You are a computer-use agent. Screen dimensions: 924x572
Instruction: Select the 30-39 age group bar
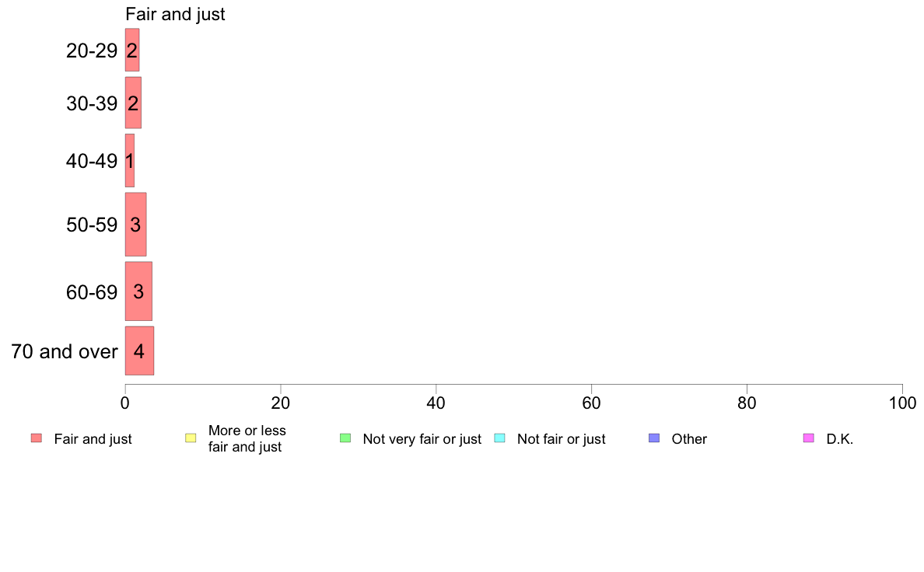133,103
